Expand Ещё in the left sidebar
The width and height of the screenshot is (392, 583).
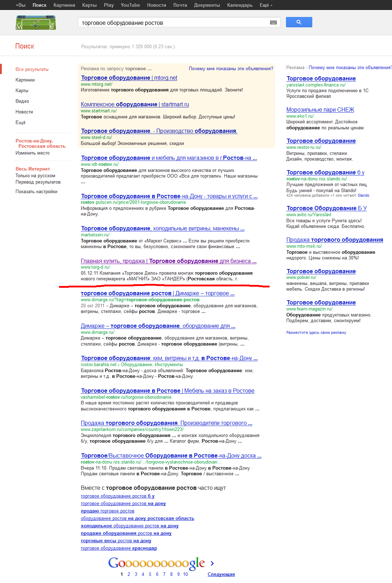point(21,123)
